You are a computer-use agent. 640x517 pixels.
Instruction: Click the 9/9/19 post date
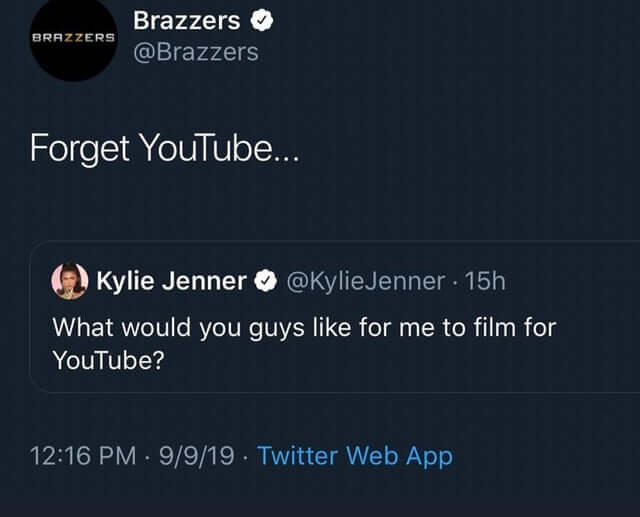tap(198, 456)
